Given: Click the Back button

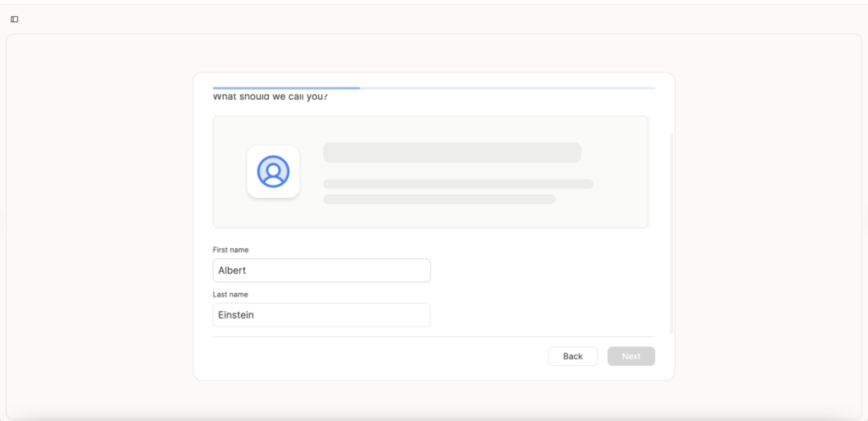Looking at the screenshot, I should point(572,357).
